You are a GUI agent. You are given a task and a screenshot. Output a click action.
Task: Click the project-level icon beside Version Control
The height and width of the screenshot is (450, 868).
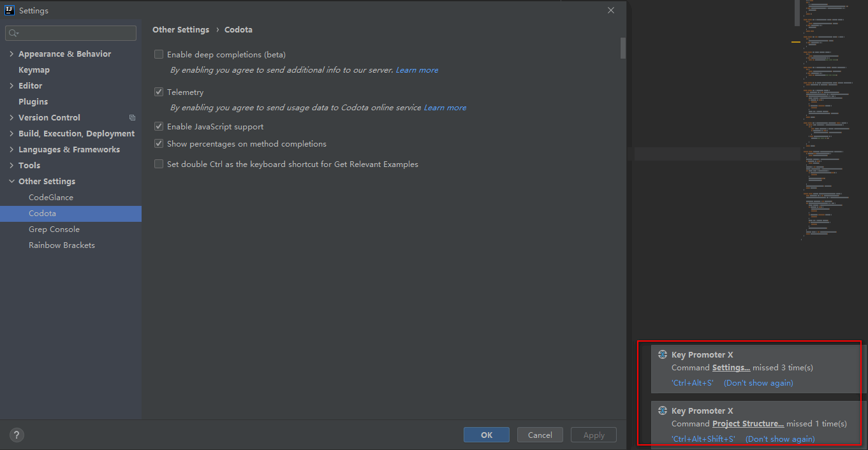[132, 118]
